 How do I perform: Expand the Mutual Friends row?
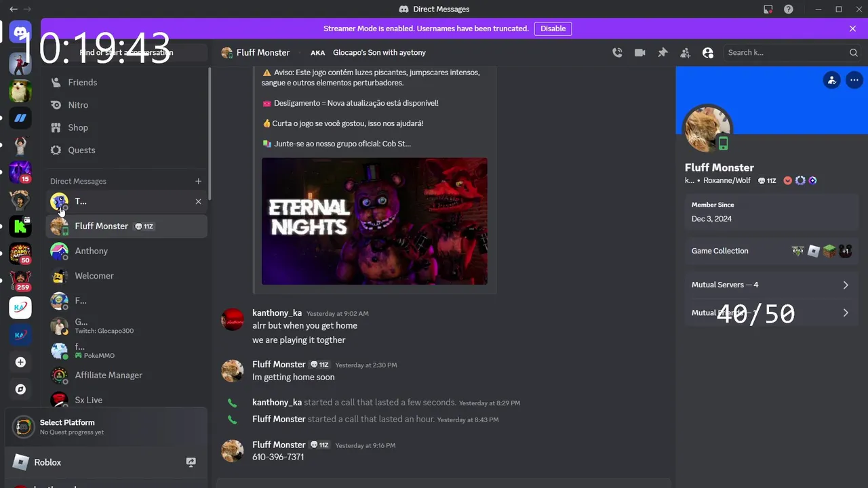[771, 312]
